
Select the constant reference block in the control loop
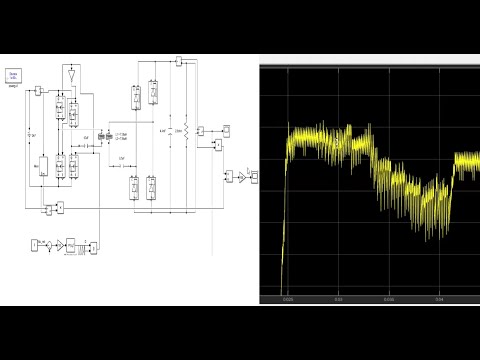35,245
